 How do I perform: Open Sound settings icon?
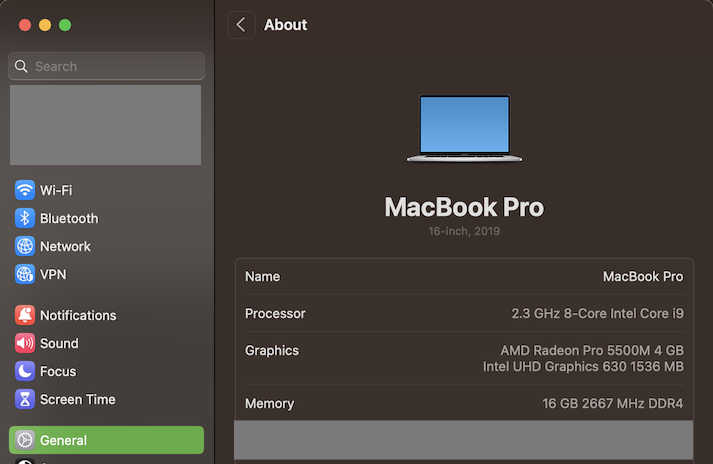point(25,343)
